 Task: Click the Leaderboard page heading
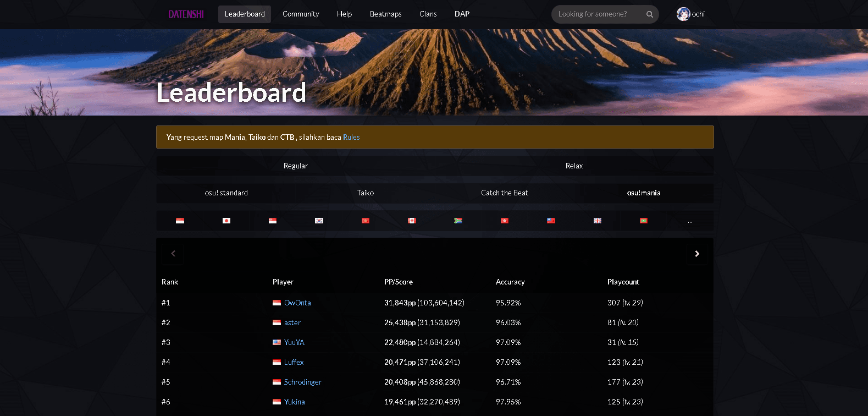tap(231, 92)
